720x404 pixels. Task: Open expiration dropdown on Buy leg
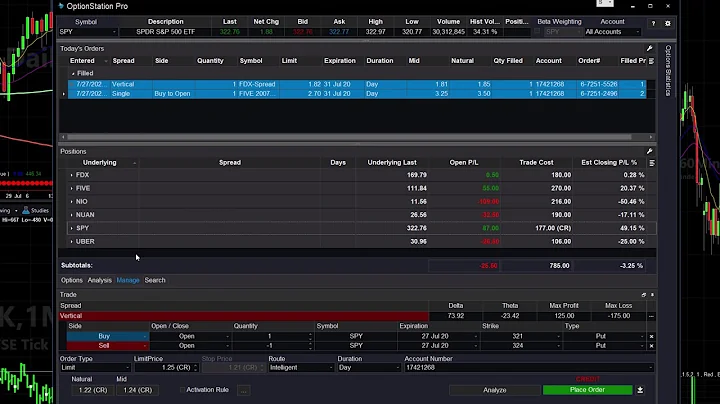475,336
